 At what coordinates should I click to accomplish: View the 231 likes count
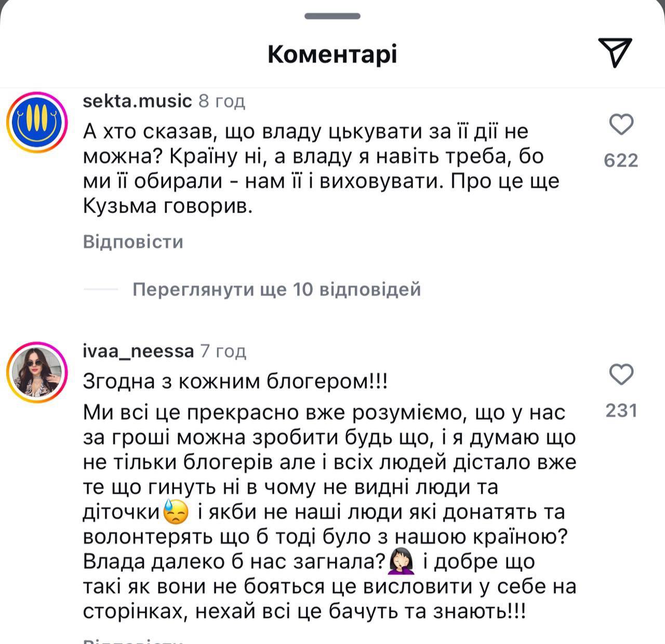[x=621, y=411]
